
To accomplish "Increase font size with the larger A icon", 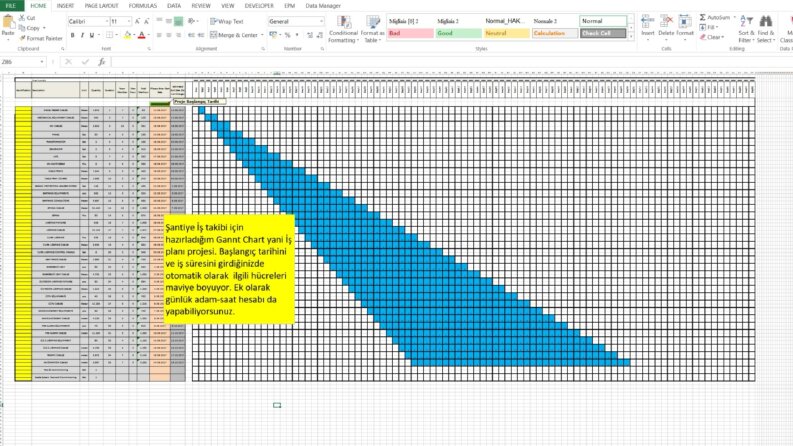I will [137, 21].
